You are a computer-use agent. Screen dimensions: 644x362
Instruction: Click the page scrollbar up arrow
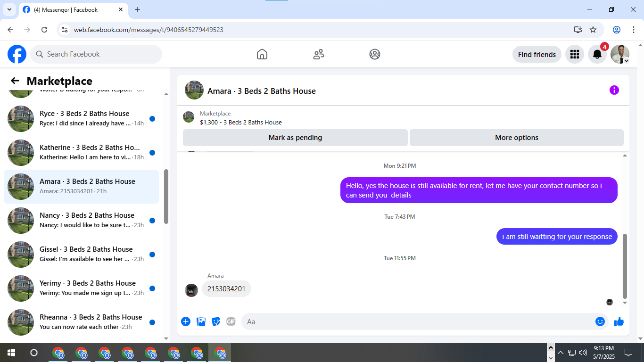tap(640, 45)
